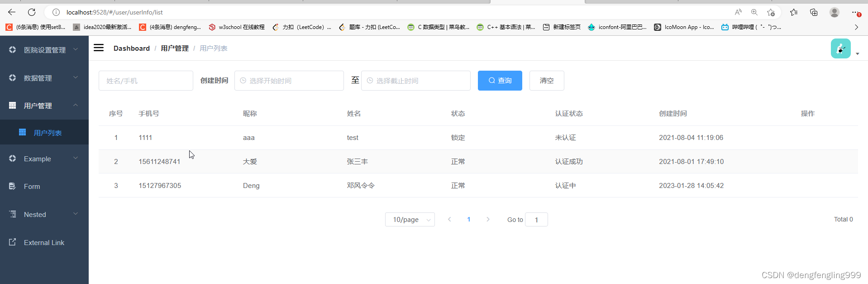
Task: Click 医院设置管理 sidebar icon
Action: pyautogui.click(x=12, y=49)
